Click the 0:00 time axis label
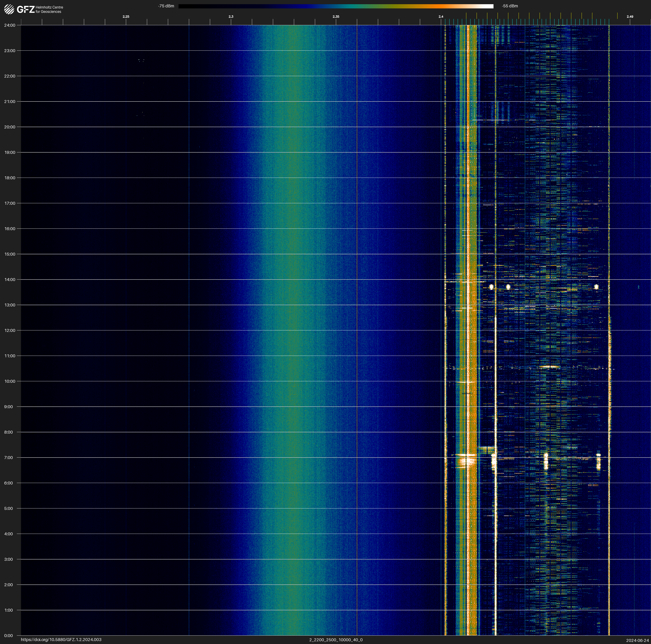The image size is (651, 644). coord(8,636)
